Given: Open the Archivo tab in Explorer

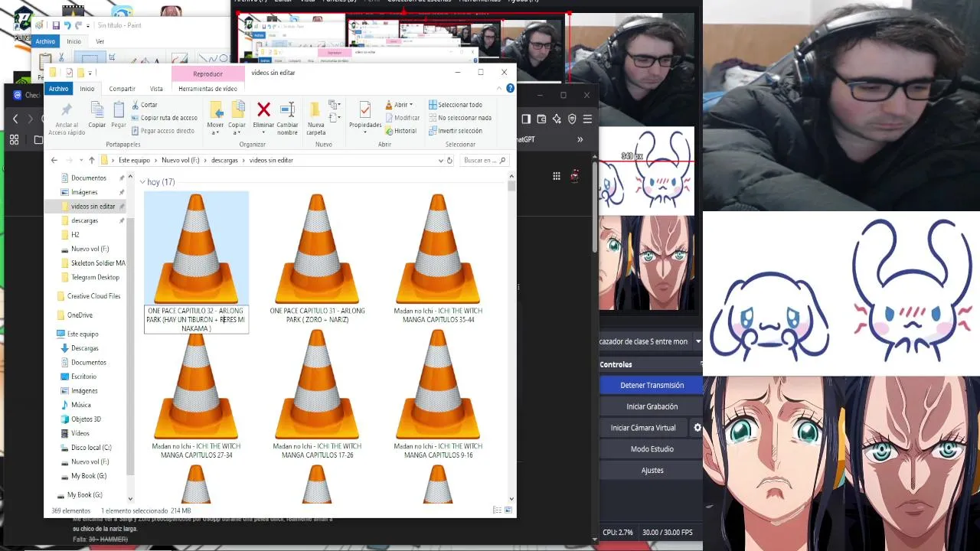Looking at the screenshot, I should (x=59, y=89).
